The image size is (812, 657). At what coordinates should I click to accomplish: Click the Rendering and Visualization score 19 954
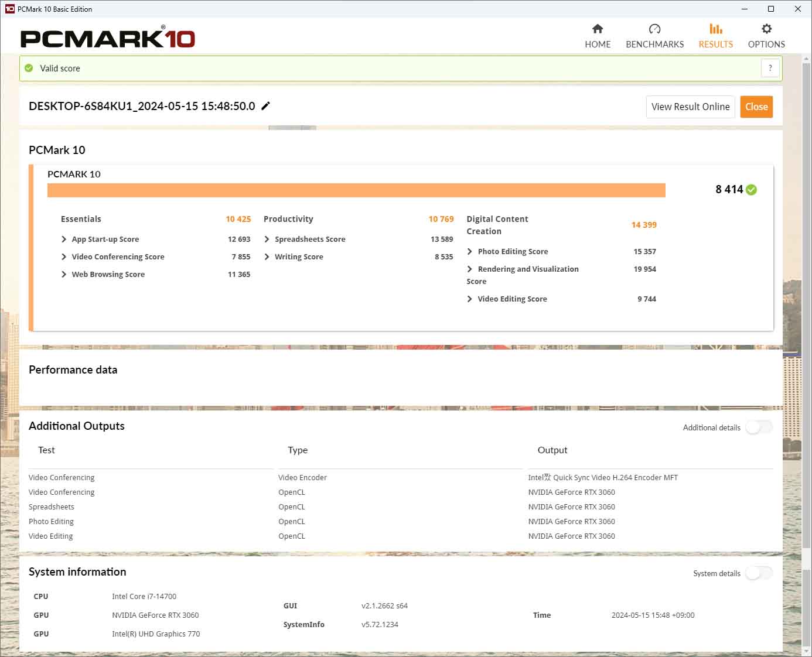pos(644,269)
